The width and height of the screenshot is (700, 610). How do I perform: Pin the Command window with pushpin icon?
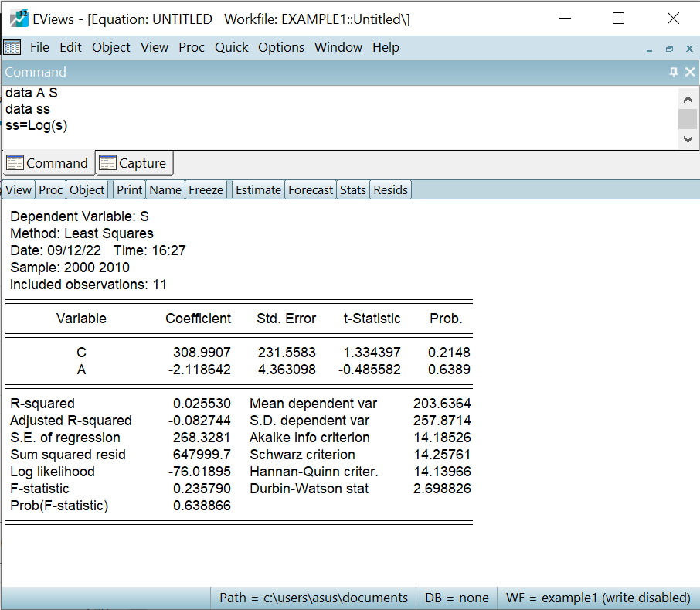673,72
